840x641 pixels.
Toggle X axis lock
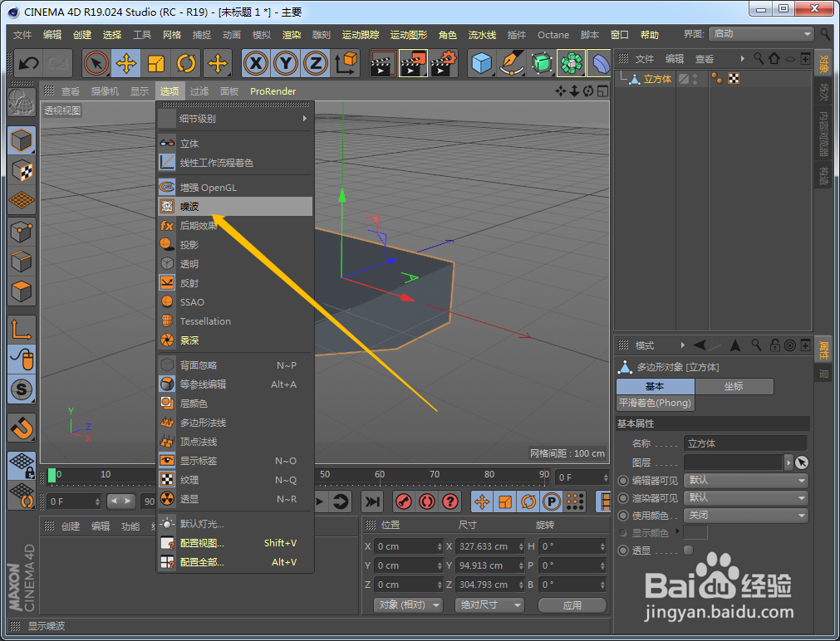(x=256, y=64)
